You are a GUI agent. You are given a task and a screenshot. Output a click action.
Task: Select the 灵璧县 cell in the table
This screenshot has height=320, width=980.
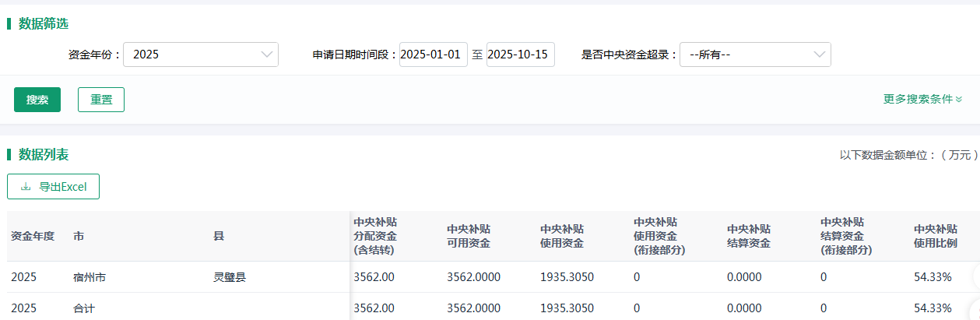(x=230, y=277)
